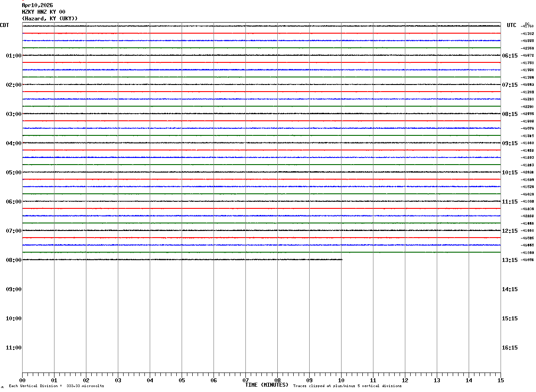Click minute tick label "13" on bottom axis
The image size is (536, 392).
(437, 380)
